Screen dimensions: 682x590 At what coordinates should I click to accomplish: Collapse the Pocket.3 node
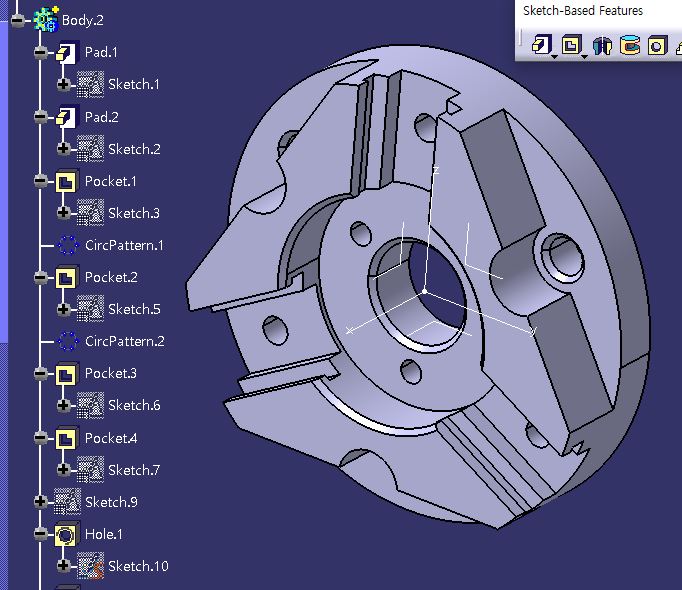click(40, 373)
